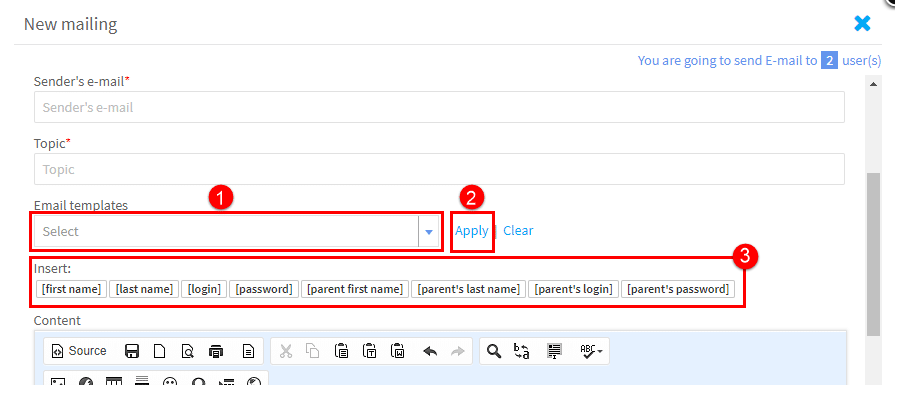Viewport: 898px width, 393px height.
Task: Click the Paste clipboard icon
Action: point(341,351)
